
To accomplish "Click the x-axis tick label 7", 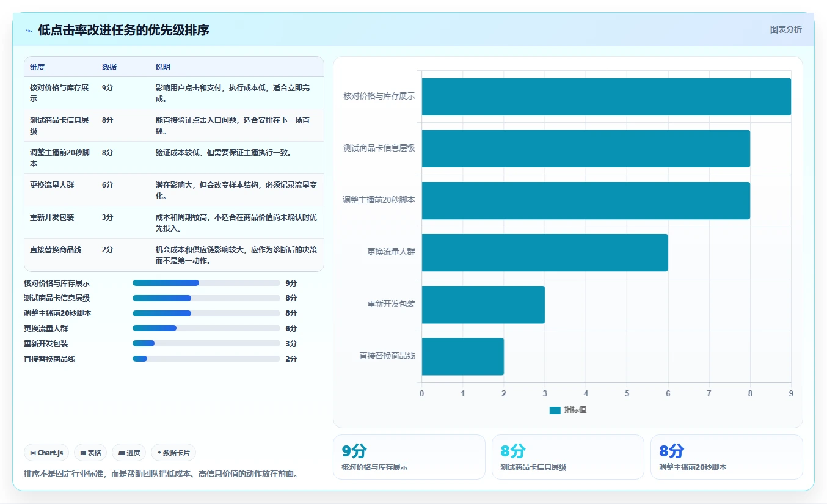I will [709, 393].
